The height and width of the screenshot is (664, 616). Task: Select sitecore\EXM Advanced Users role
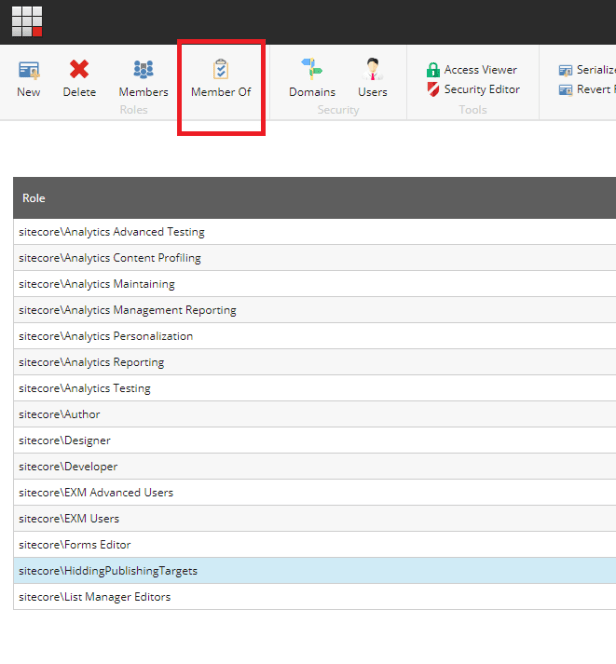[96, 492]
